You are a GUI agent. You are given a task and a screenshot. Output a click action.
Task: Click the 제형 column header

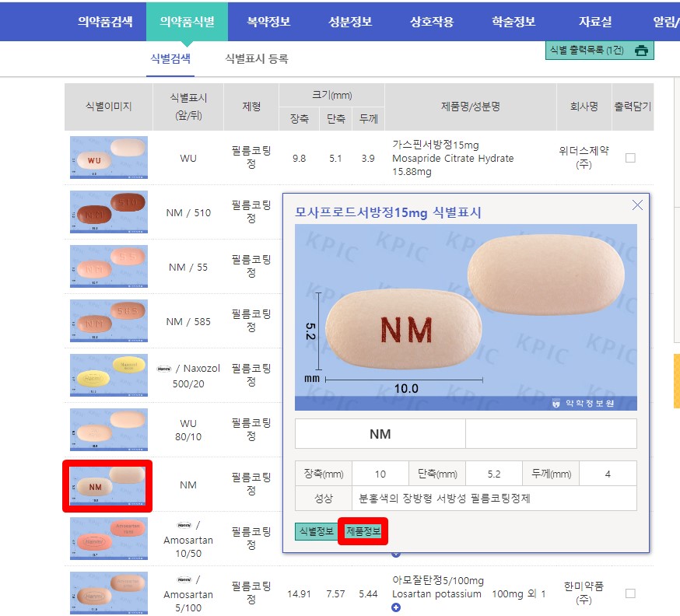(251, 107)
